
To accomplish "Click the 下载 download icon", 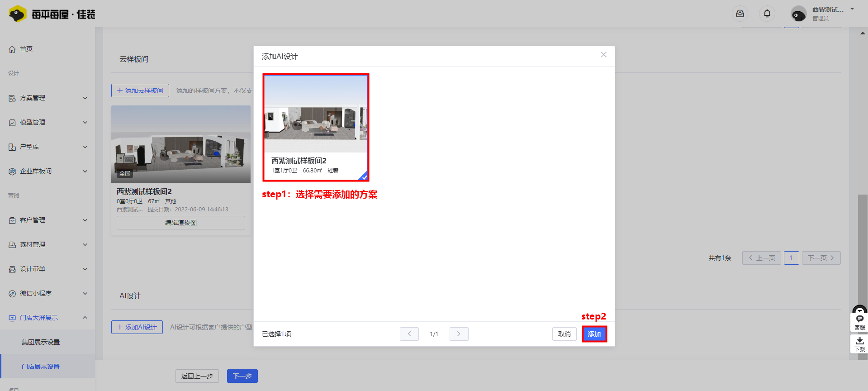I will click(859, 344).
